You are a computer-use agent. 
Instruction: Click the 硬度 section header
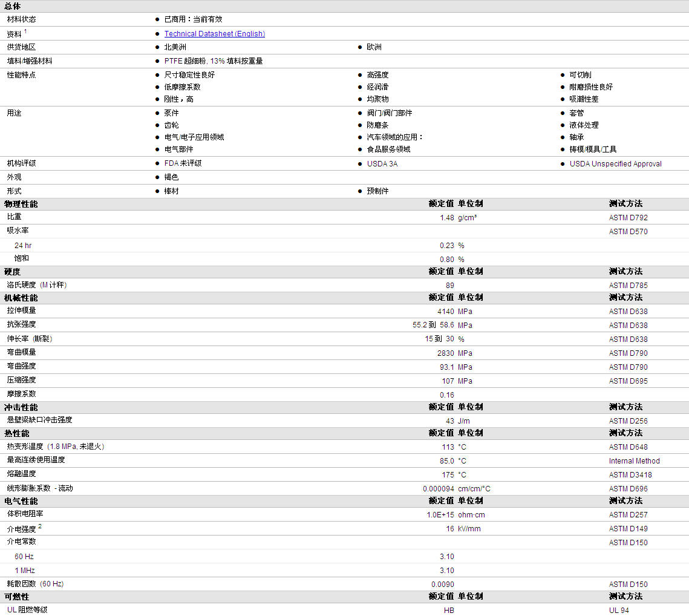pyautogui.click(x=13, y=272)
